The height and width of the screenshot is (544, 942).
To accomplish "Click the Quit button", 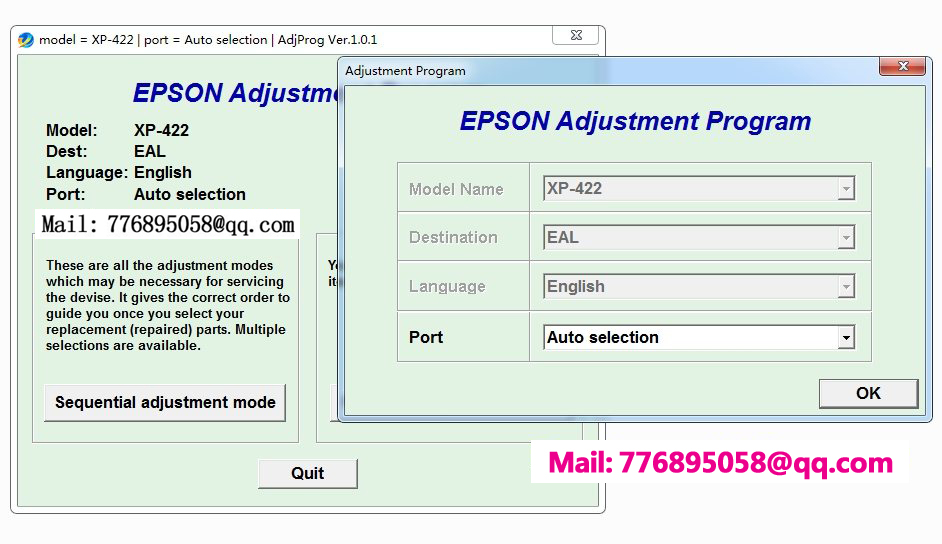I will pos(308,474).
